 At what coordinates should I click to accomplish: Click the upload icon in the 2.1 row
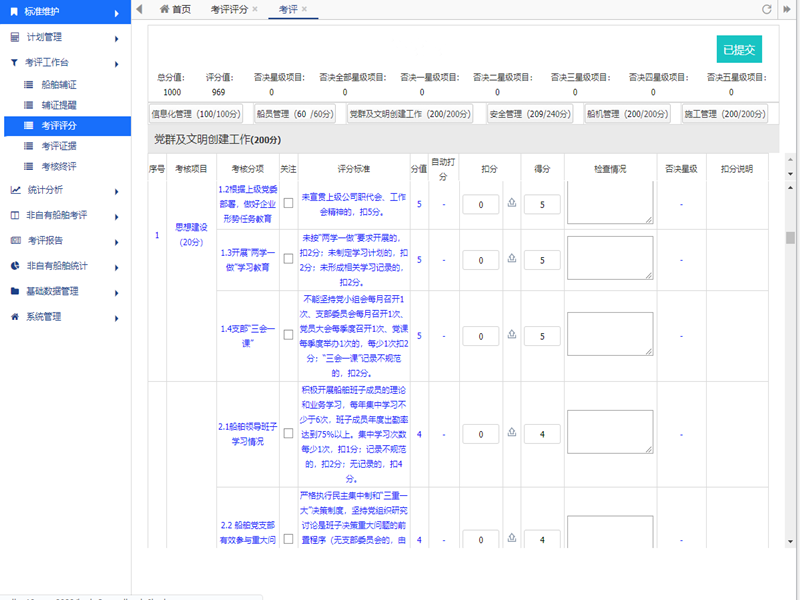coord(513,434)
